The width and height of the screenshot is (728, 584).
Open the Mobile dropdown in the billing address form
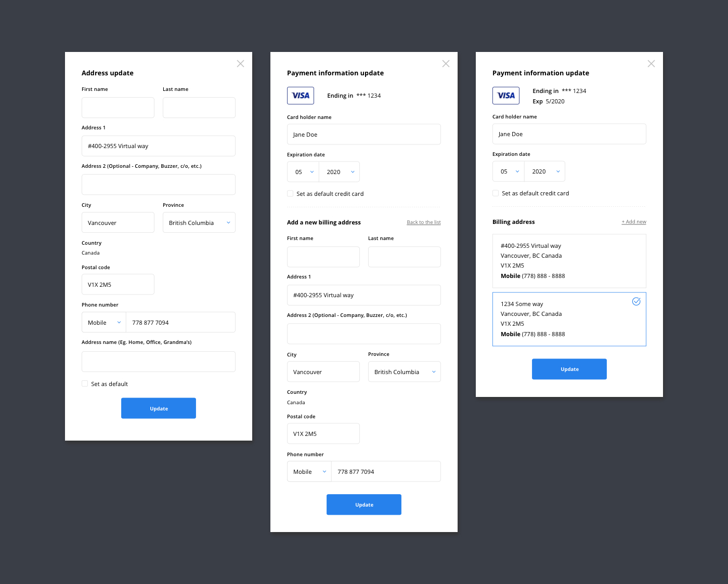(x=309, y=471)
